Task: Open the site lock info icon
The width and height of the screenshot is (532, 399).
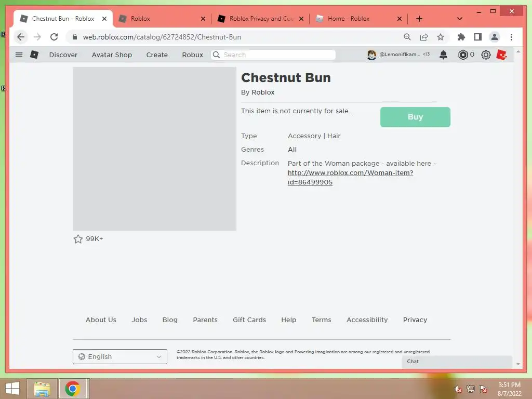Action: pos(75,37)
